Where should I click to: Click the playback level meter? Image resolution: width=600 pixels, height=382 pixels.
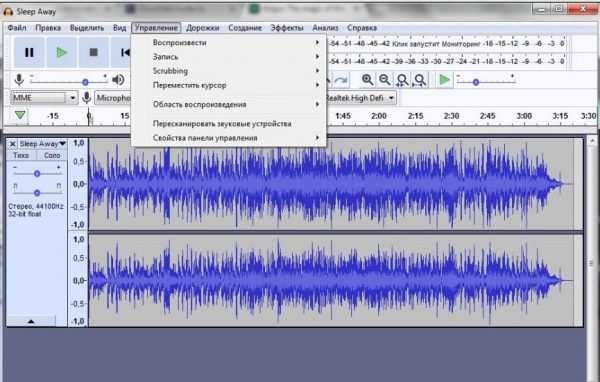click(x=447, y=61)
